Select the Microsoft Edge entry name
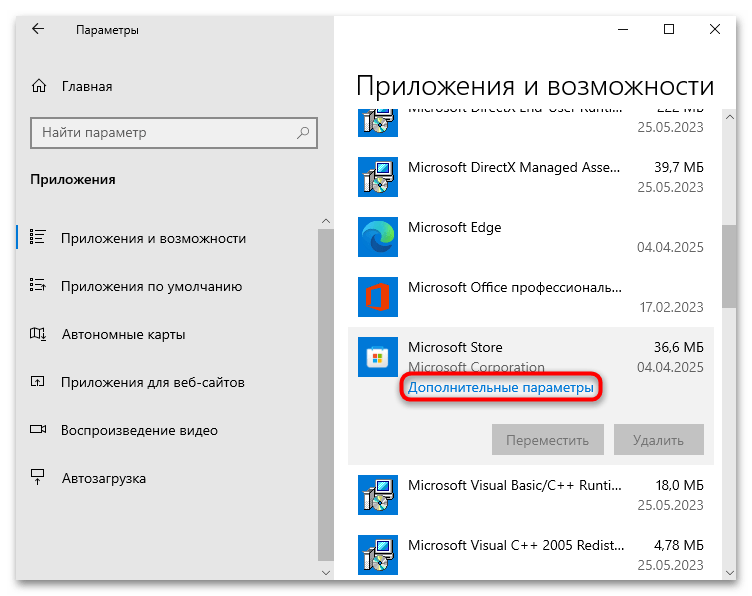 click(454, 227)
